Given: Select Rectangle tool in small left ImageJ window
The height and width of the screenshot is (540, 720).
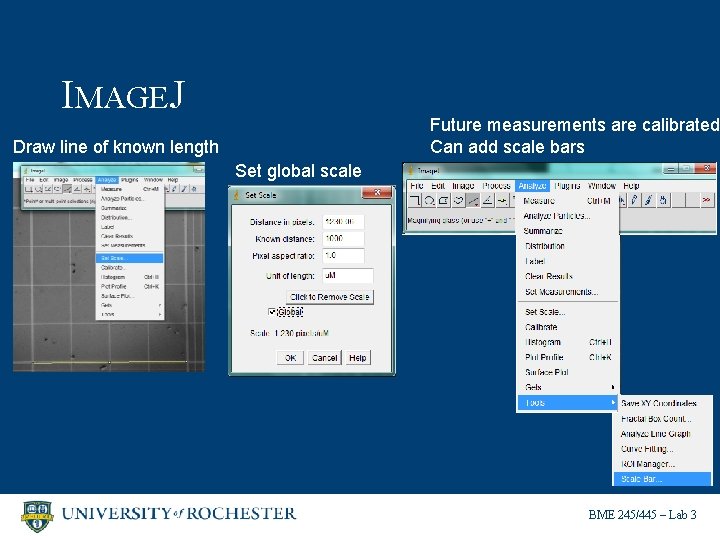Looking at the screenshot, I should (x=28, y=189).
